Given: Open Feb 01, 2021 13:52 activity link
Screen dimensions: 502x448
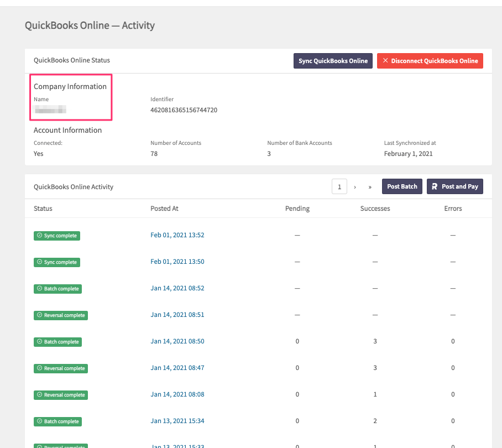Looking at the screenshot, I should pos(177,235).
